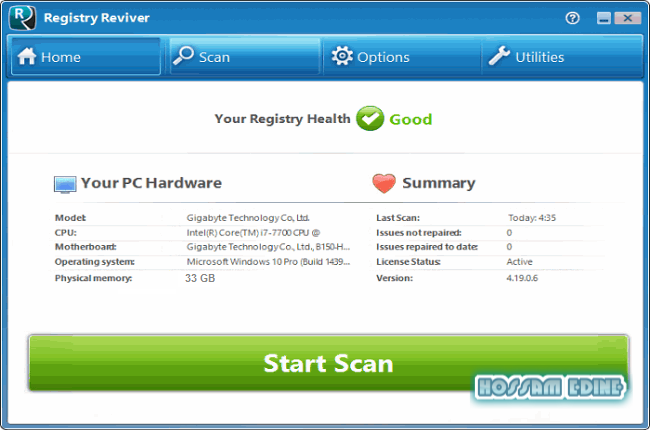Click the 'Physical memory:' label
Image resolution: width=650 pixels, height=430 pixels.
pos(93,278)
